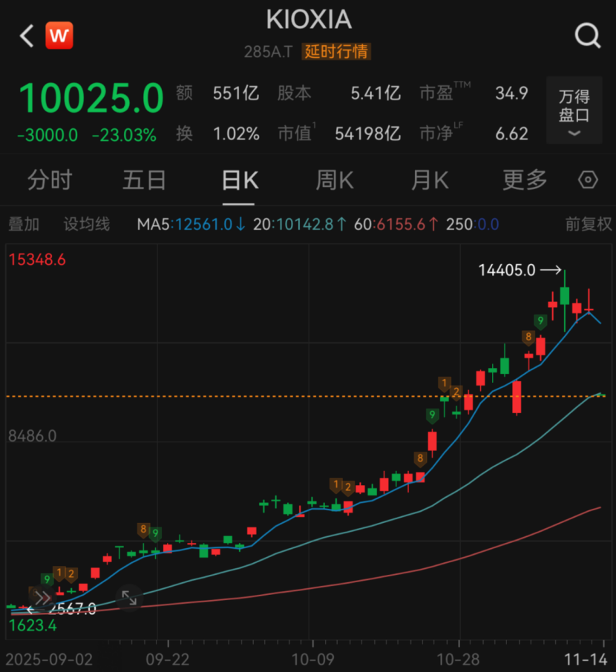Open the 前复权 adjustment dropdown

click(x=586, y=223)
